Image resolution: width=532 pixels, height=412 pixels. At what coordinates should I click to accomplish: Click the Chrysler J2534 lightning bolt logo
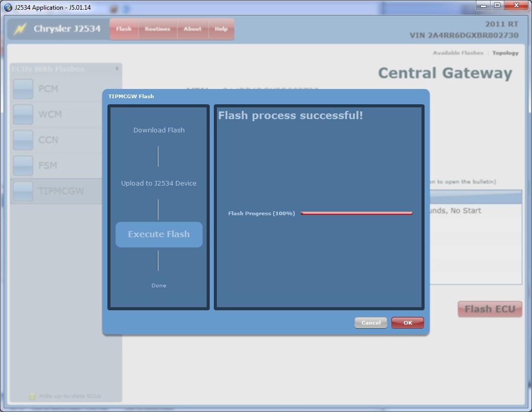coord(20,29)
